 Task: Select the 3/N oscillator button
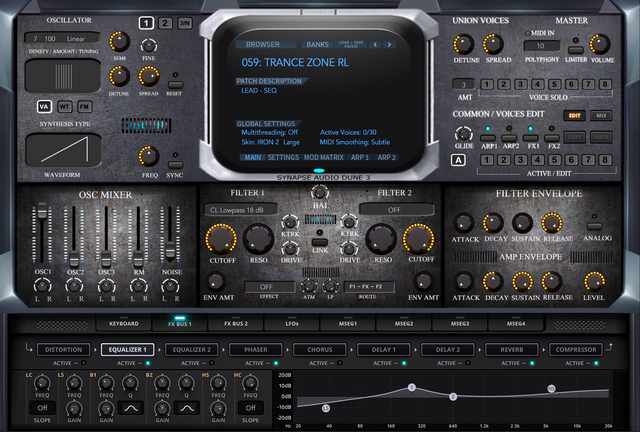click(185, 23)
